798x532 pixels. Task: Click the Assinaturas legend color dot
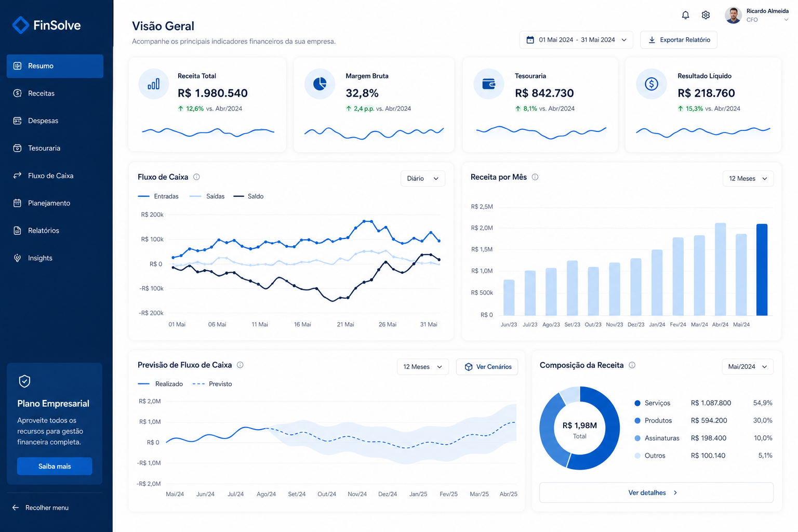(x=637, y=438)
